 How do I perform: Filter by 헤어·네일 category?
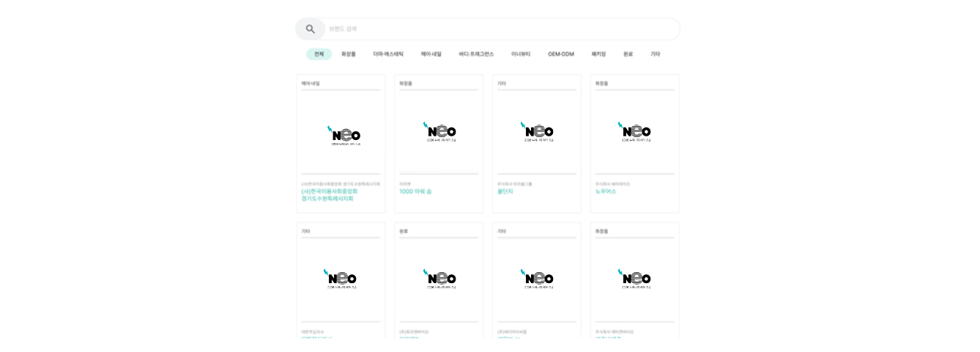431,54
